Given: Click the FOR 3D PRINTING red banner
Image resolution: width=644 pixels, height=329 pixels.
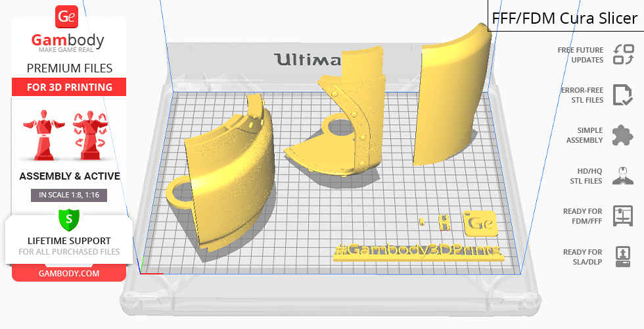Looking at the screenshot, I should pos(69,87).
